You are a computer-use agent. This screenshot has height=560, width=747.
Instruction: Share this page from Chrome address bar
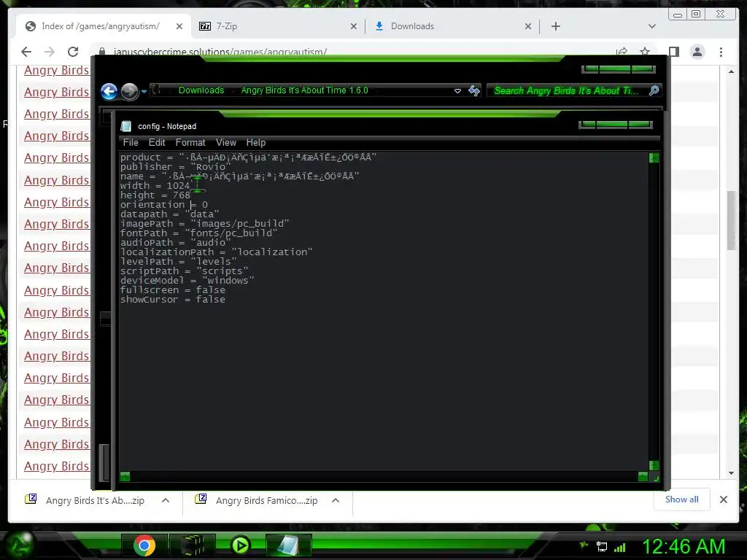coord(622,52)
